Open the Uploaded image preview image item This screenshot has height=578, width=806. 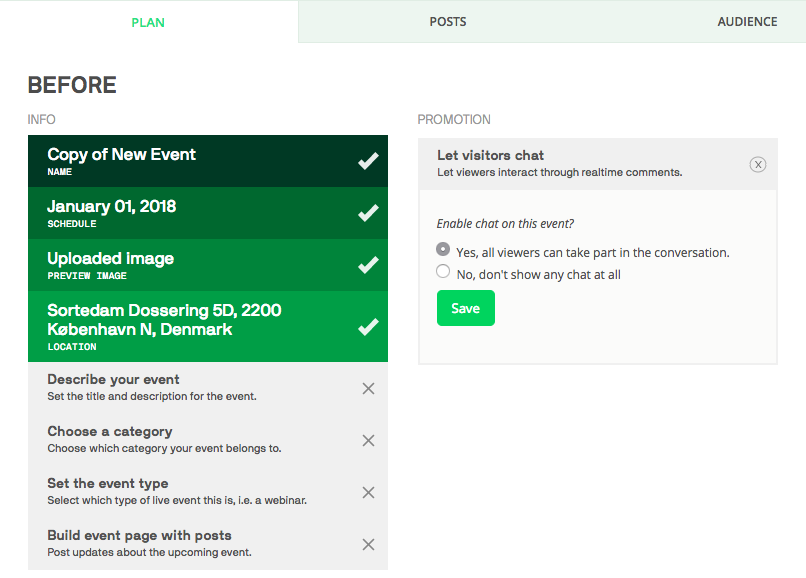pos(208,265)
